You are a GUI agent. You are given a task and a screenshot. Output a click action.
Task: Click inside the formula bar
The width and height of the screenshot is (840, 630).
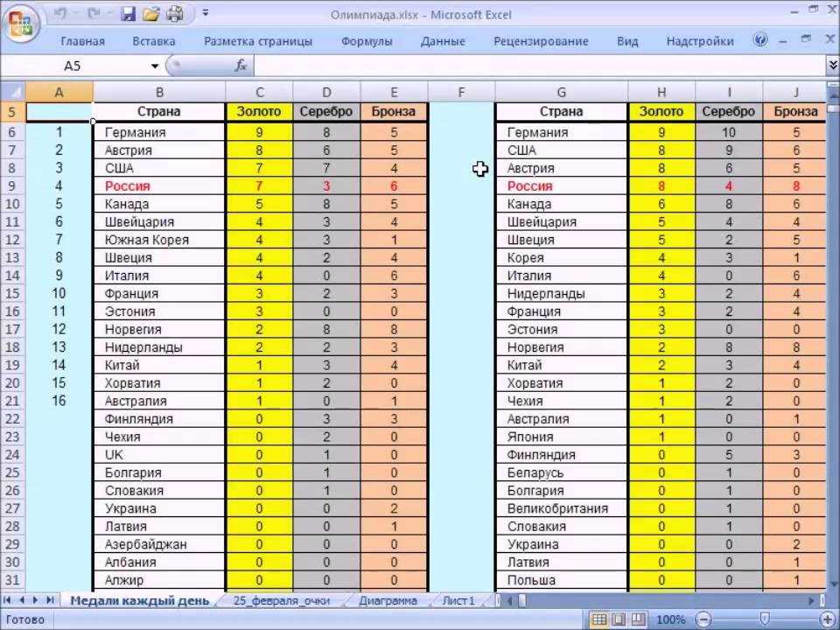(540, 66)
